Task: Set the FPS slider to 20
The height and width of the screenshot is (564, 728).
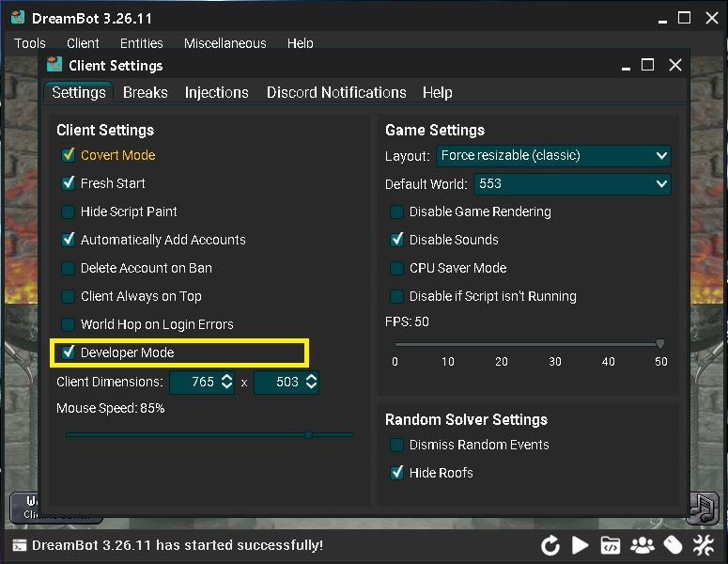Action: (502, 344)
